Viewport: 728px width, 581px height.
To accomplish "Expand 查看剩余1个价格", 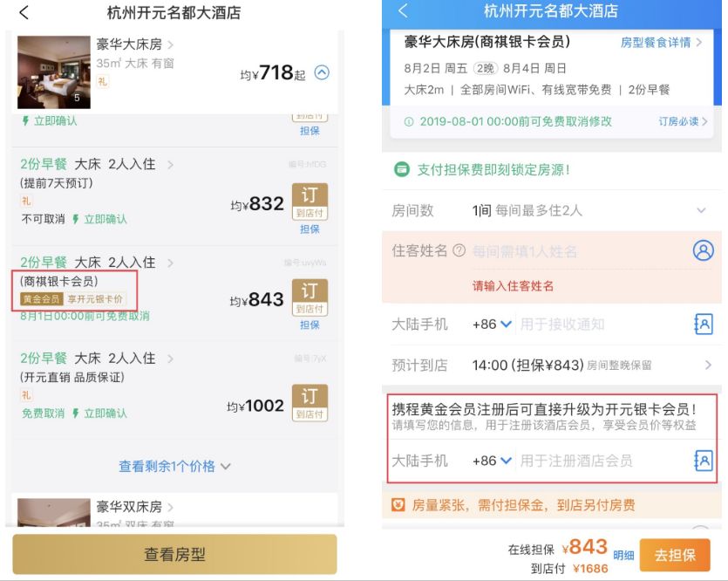I will pyautogui.click(x=174, y=466).
